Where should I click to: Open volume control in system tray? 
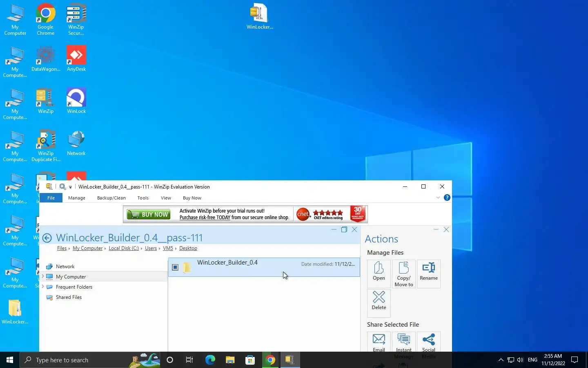(x=520, y=360)
